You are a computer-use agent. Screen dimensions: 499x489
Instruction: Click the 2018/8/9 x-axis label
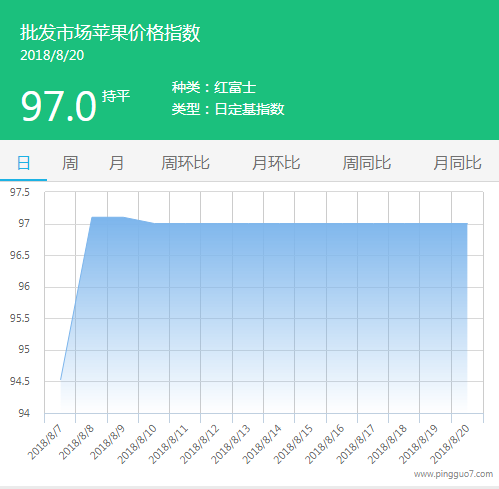click(108, 443)
